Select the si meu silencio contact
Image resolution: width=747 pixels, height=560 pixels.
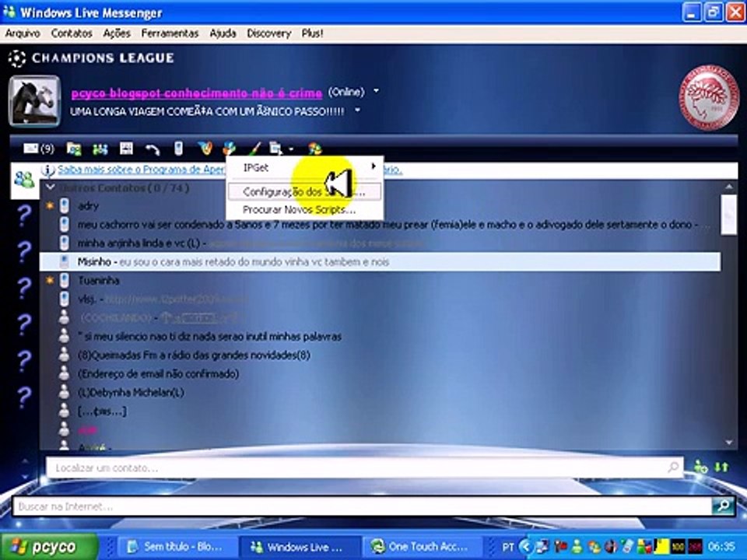(209, 336)
